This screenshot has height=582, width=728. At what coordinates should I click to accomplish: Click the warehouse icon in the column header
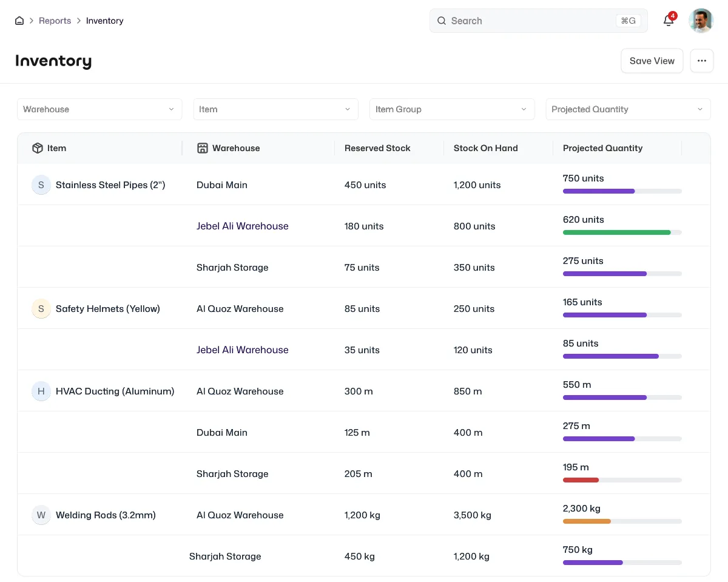coord(203,148)
